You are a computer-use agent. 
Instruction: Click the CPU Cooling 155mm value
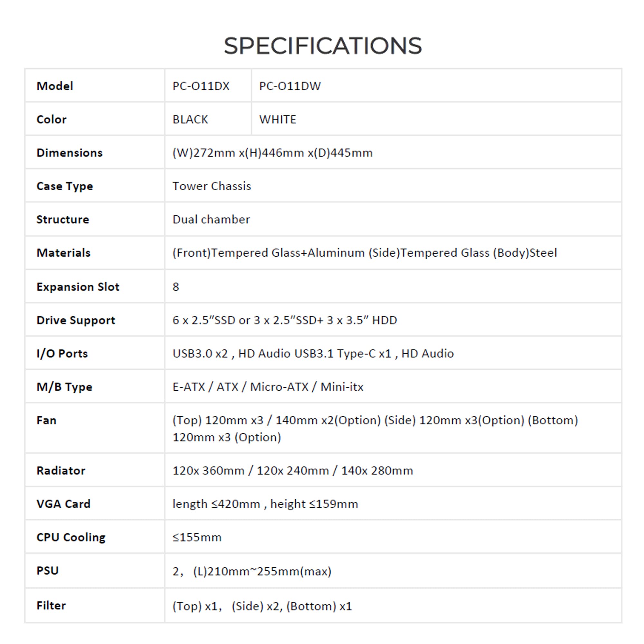[197, 537]
